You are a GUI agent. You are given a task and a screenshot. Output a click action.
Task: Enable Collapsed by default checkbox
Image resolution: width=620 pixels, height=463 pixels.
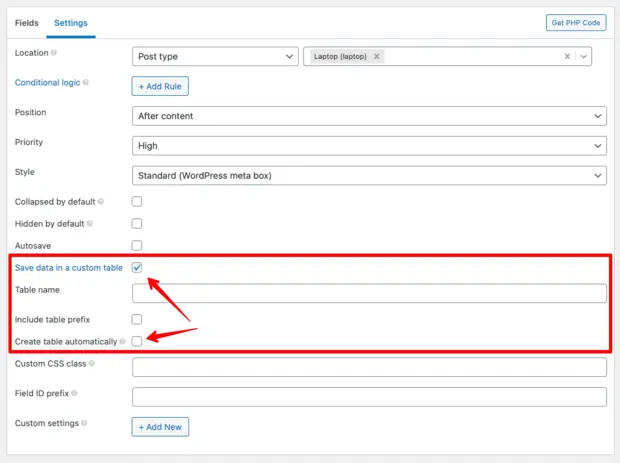click(137, 202)
